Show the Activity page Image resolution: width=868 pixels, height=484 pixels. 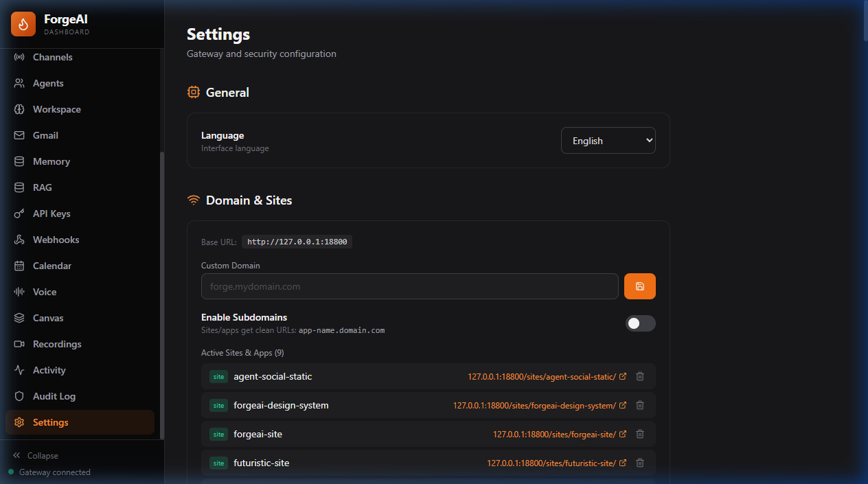pyautogui.click(x=80, y=370)
